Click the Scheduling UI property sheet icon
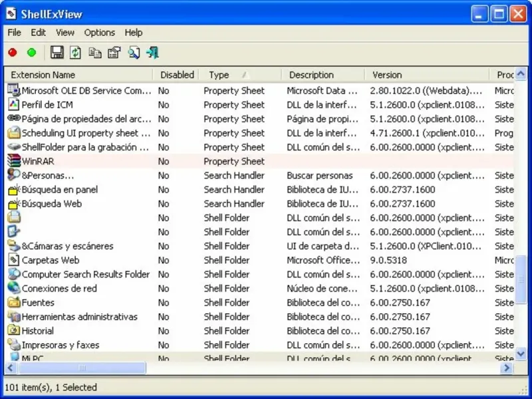Viewport: 532px width, 399px height. 14,132
